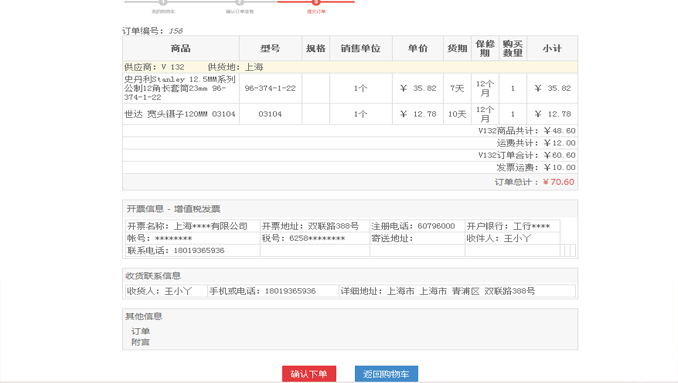Click the 其他信息 heading

pos(144,316)
